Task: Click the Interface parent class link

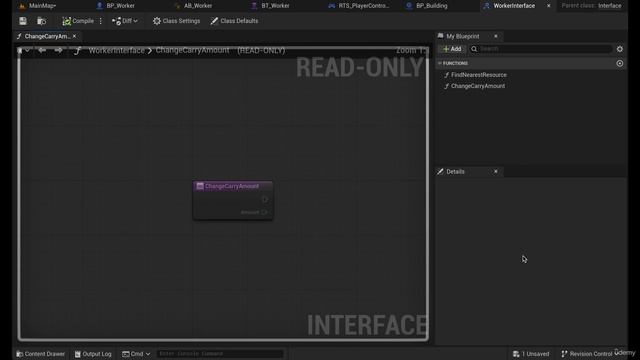Action: (x=610, y=6)
